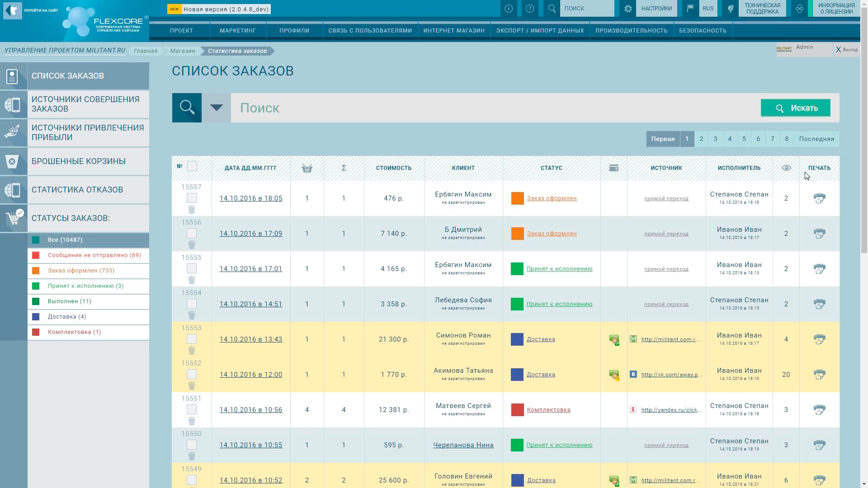Check the box for order 15553
This screenshot has height=488, width=868.
[192, 339]
